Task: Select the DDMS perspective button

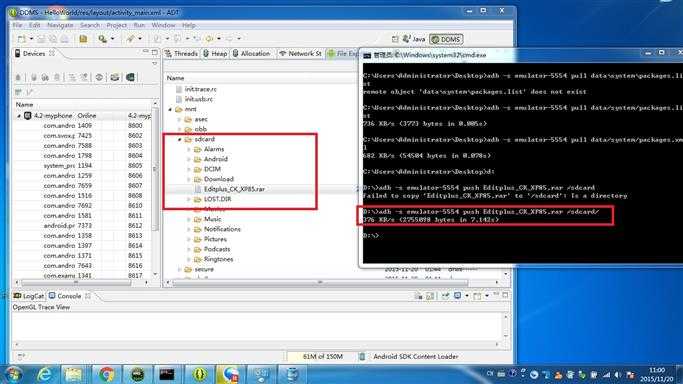Action: pyautogui.click(x=446, y=39)
